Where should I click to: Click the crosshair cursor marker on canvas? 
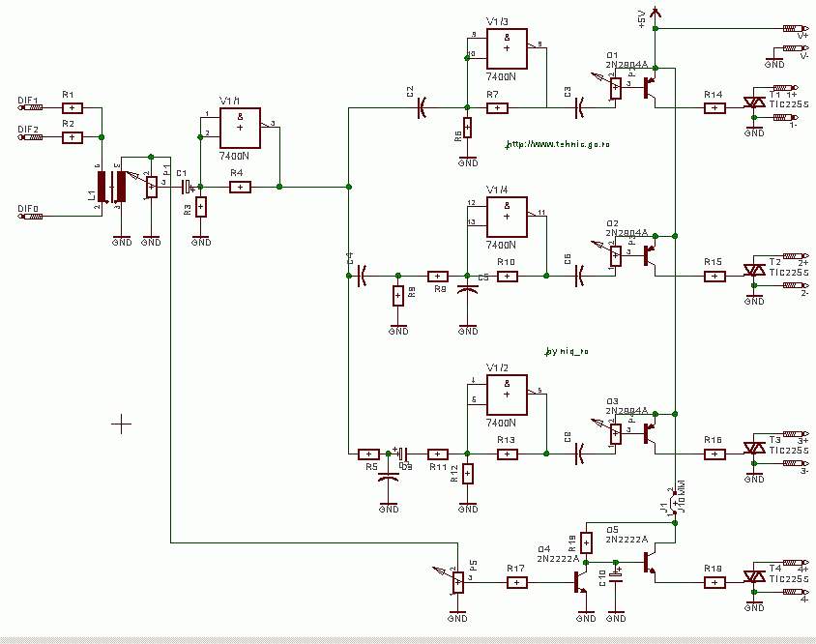click(x=121, y=423)
